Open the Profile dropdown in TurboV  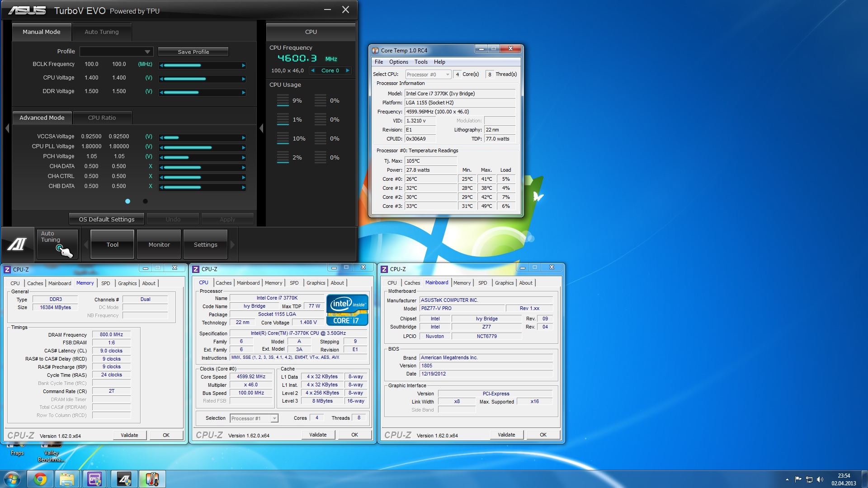point(117,52)
